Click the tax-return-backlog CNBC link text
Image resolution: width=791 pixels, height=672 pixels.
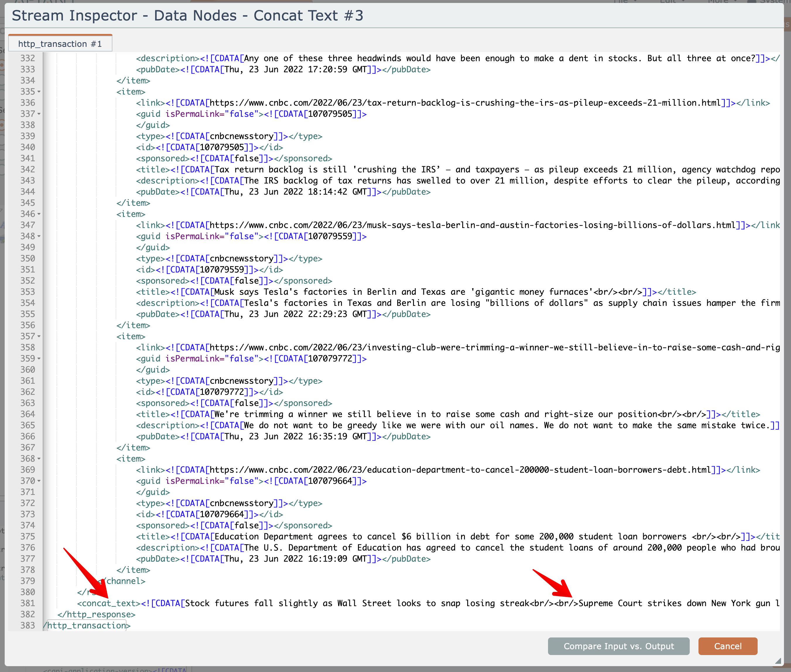[465, 103]
